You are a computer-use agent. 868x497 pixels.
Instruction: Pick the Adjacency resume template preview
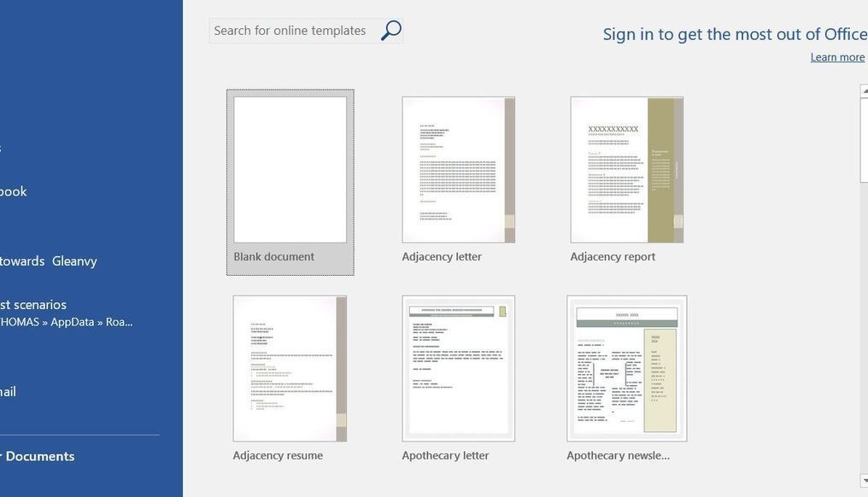point(290,368)
